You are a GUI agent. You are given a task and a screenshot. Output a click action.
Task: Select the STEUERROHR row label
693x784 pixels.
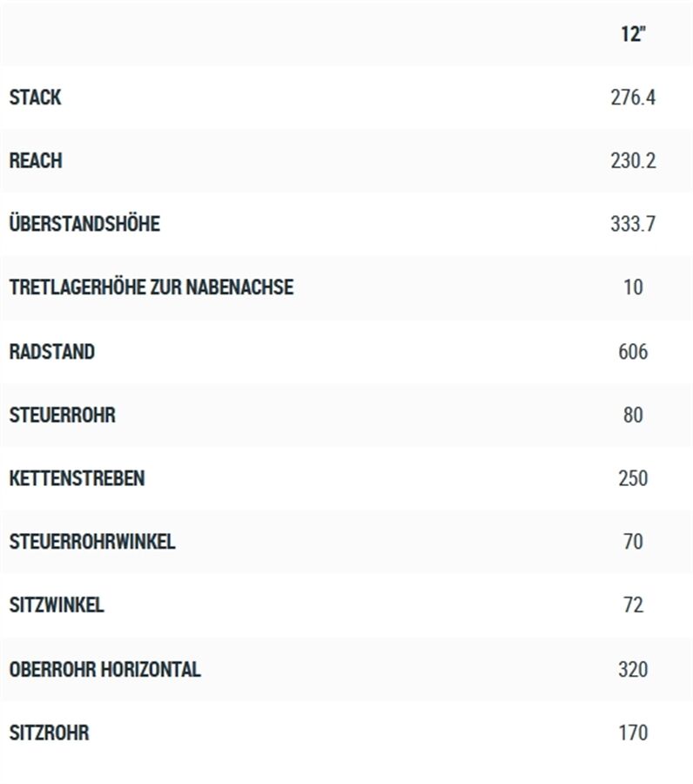63,415
